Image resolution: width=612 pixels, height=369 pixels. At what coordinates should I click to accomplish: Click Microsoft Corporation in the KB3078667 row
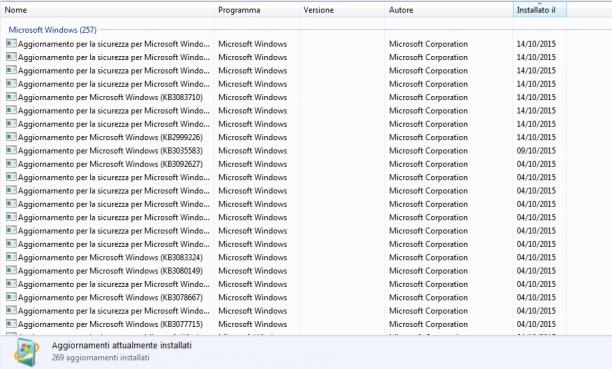click(428, 297)
